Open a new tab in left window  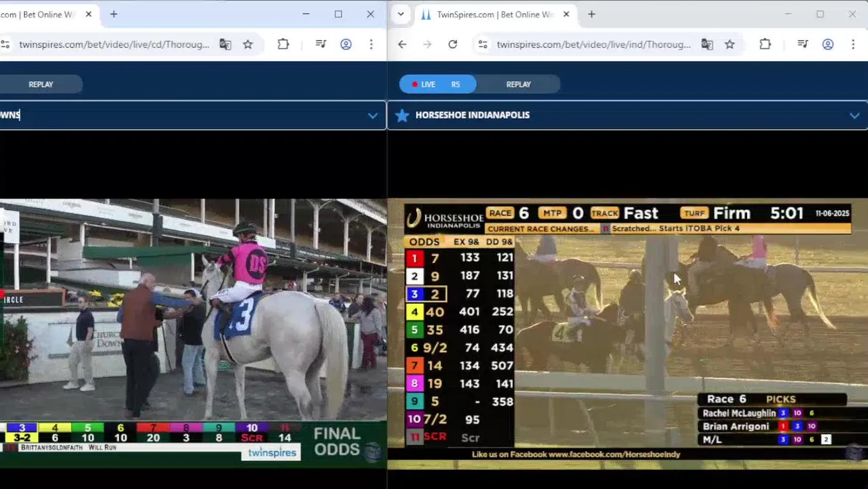pyautogui.click(x=113, y=14)
